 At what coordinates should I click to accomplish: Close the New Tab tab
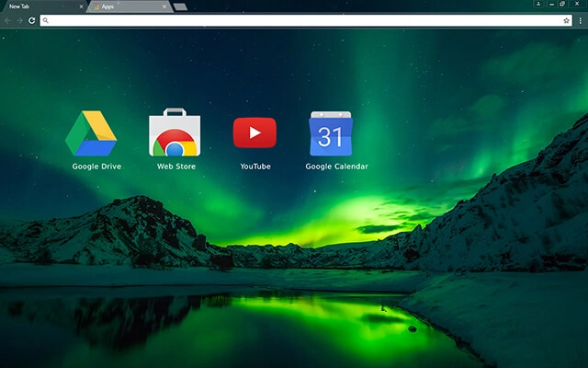(x=81, y=6)
